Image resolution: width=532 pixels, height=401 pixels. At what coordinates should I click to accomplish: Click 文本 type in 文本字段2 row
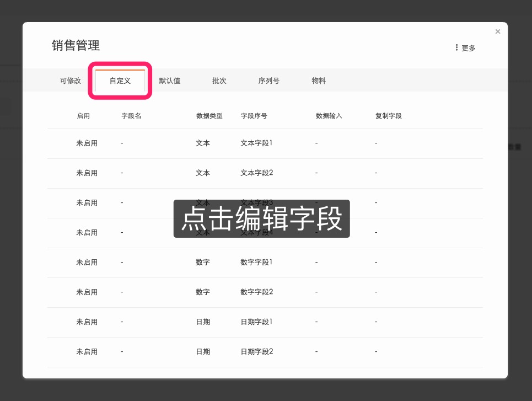click(x=203, y=173)
